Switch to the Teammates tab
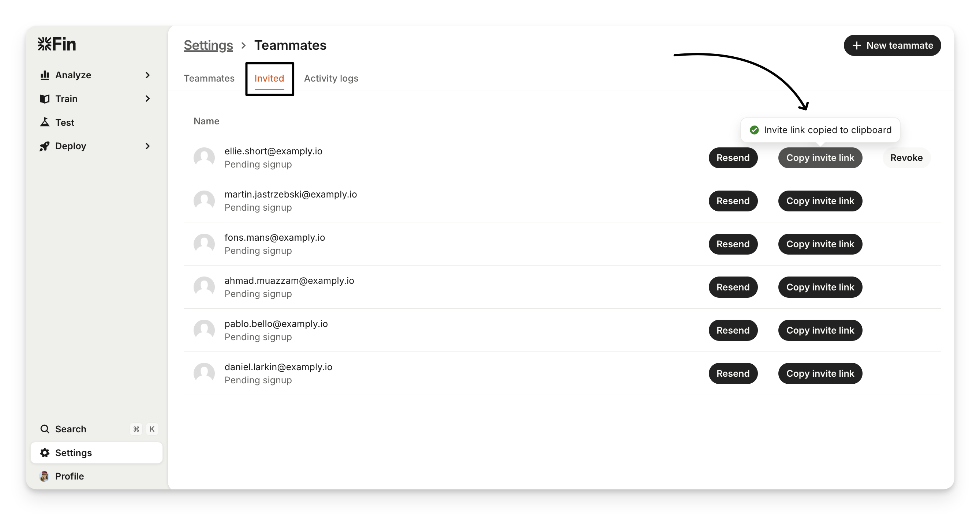This screenshot has height=515, width=980. [209, 78]
